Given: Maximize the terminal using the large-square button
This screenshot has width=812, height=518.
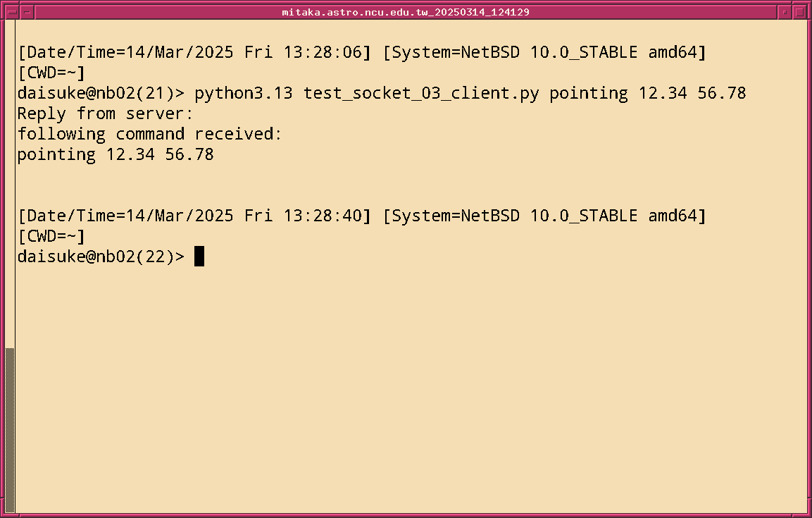Looking at the screenshot, I should click(800, 12).
